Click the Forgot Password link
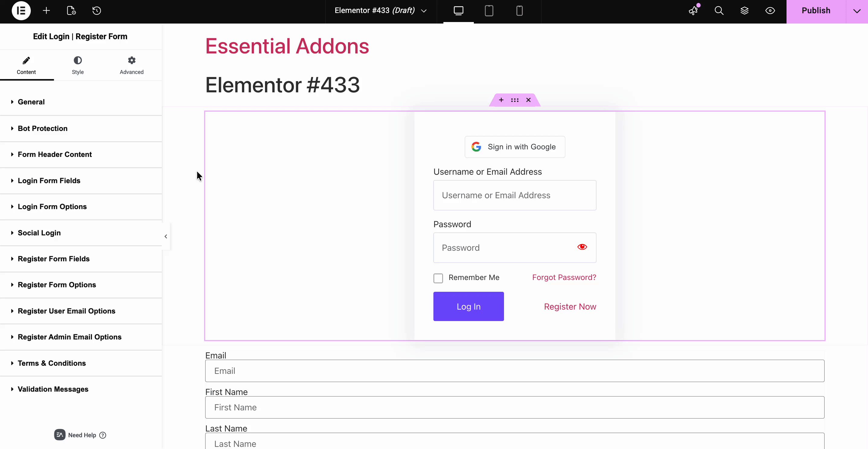The width and height of the screenshot is (868, 449). pyautogui.click(x=563, y=277)
